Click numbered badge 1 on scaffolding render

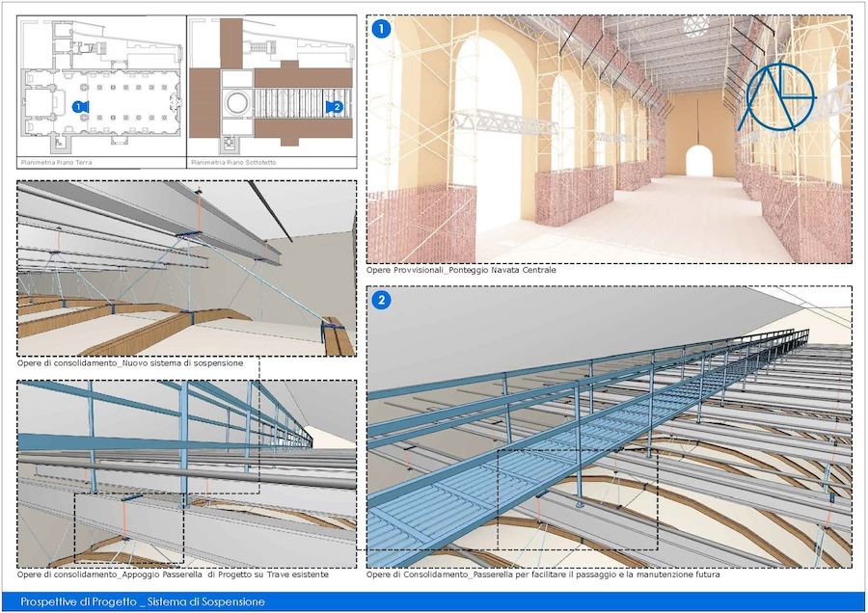click(x=381, y=29)
